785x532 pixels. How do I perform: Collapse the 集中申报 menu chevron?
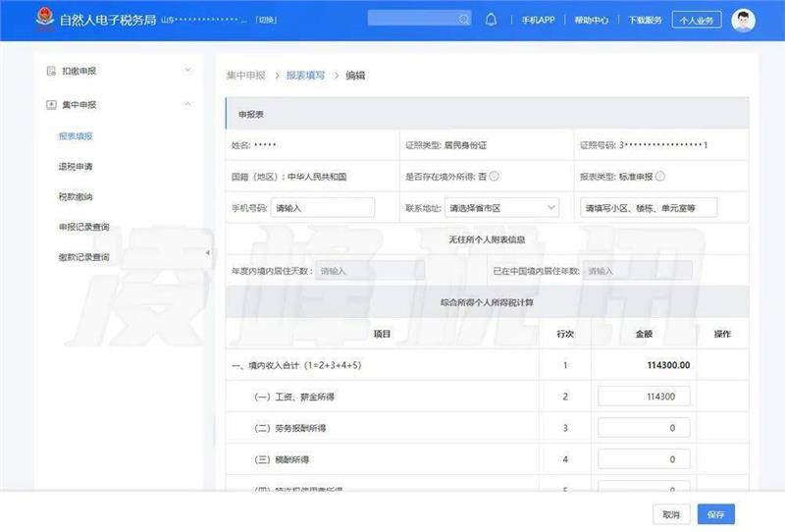(x=187, y=104)
